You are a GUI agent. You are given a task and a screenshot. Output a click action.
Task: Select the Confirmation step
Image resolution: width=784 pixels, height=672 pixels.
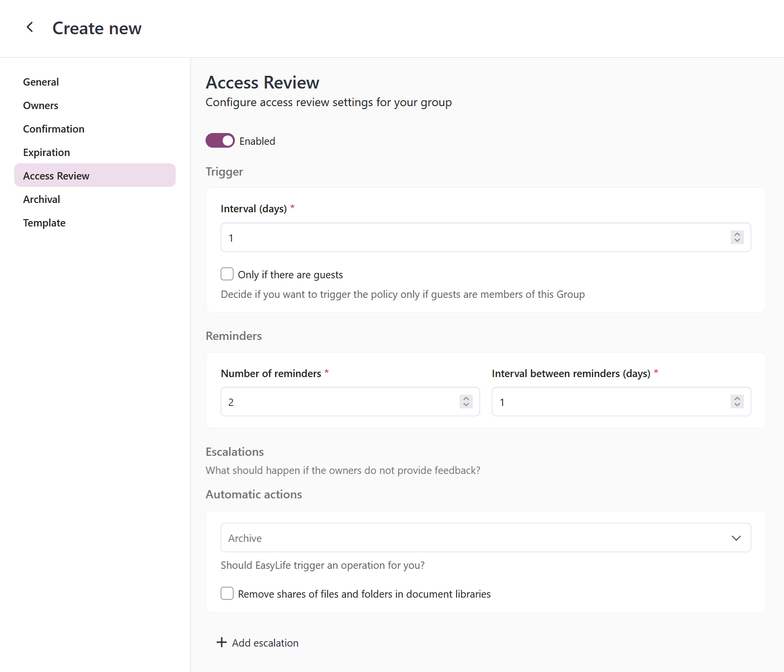click(53, 129)
